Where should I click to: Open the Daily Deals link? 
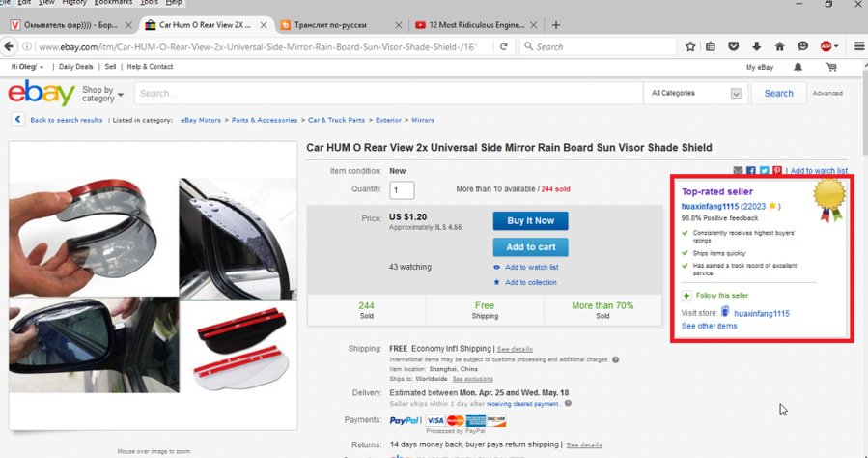(x=76, y=67)
